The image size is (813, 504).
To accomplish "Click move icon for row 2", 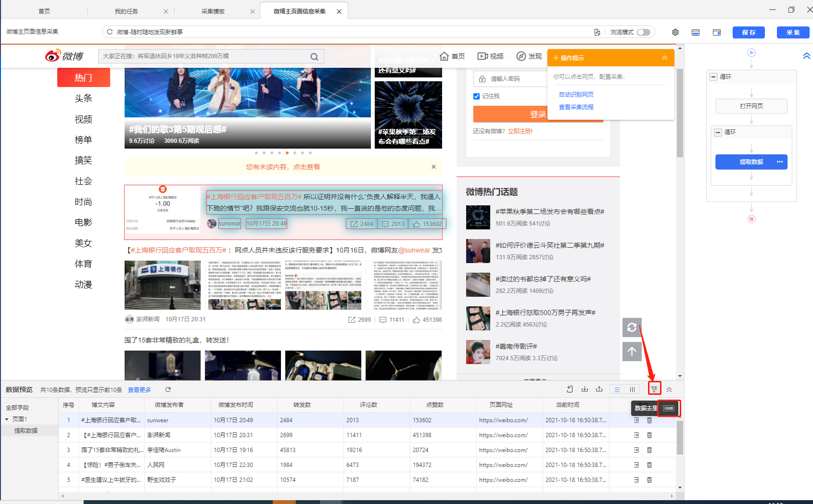I will (x=636, y=435).
